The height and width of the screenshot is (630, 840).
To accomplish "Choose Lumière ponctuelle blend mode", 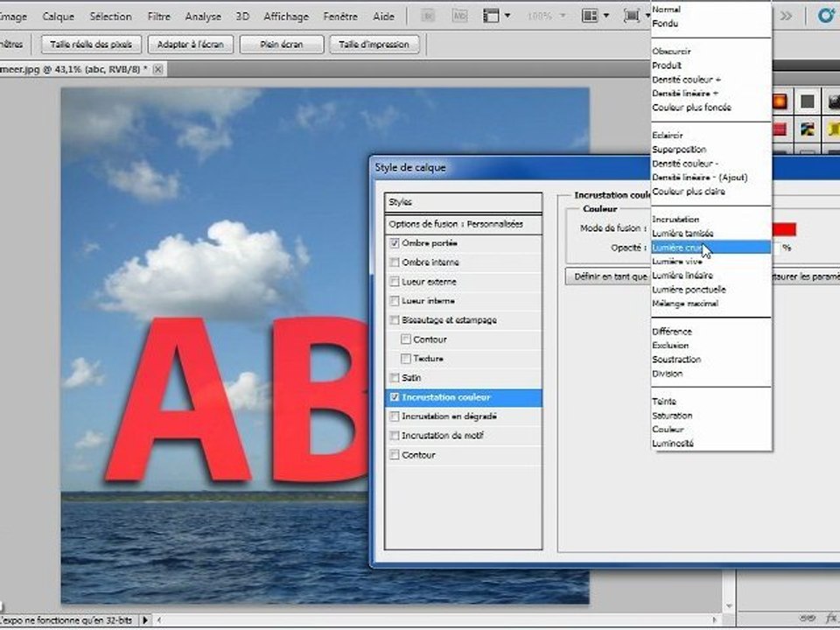I will pos(689,290).
